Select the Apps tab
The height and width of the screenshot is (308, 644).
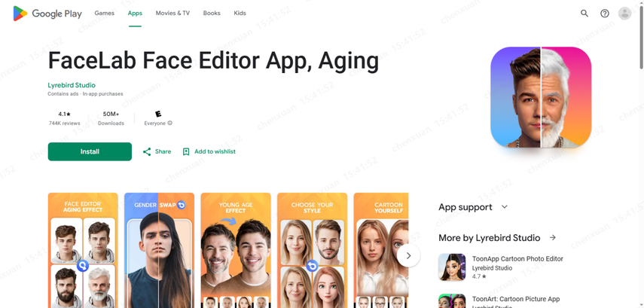[135, 13]
